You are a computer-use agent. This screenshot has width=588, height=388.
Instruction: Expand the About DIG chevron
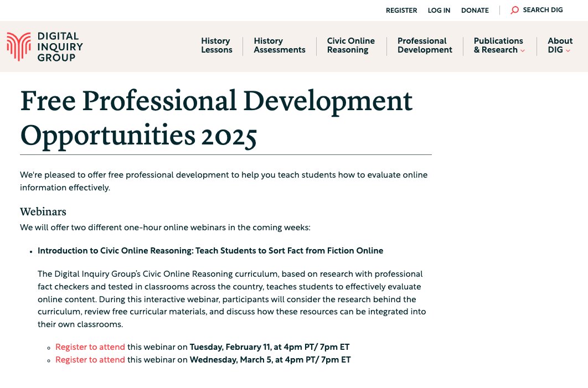coord(568,50)
